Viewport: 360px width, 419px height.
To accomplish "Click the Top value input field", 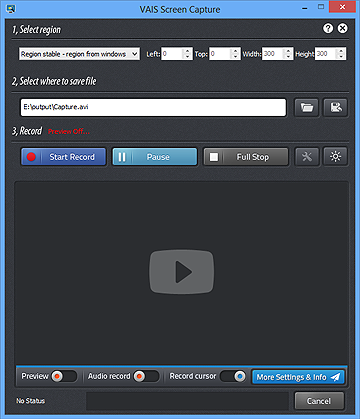I will [220, 54].
